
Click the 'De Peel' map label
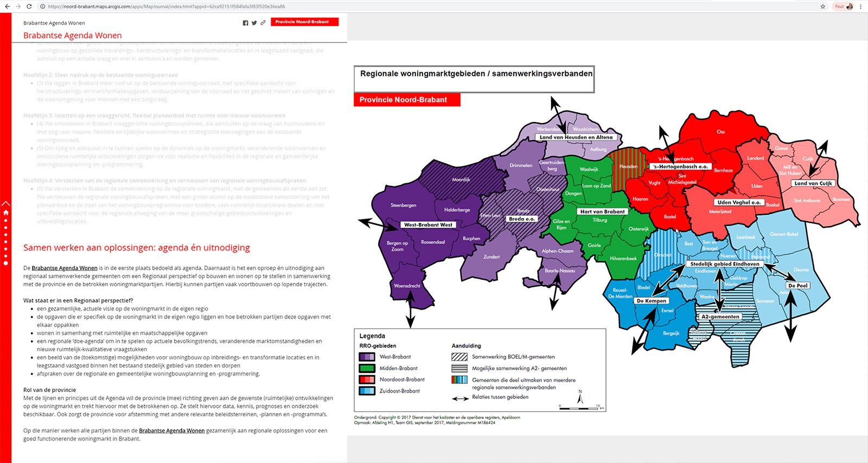point(798,285)
